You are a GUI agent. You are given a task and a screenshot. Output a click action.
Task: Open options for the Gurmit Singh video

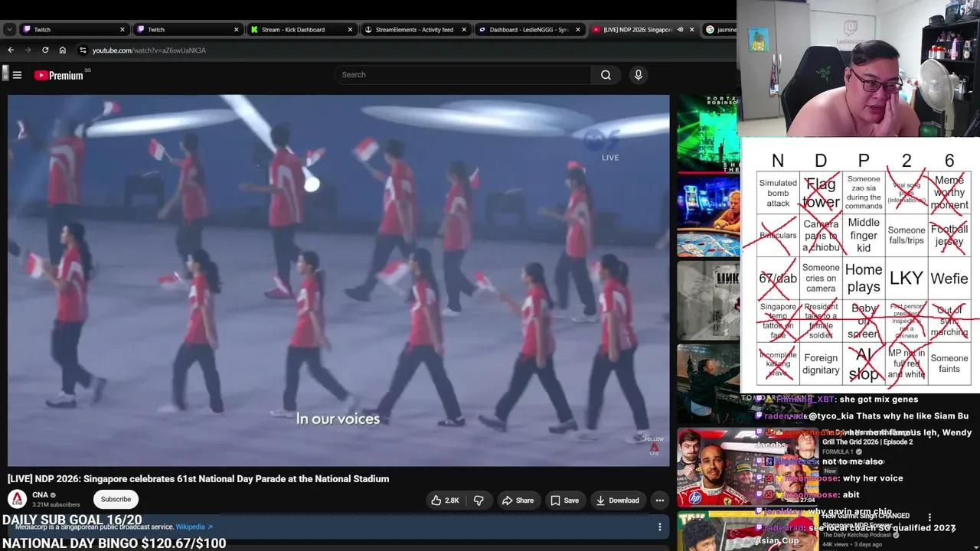(929, 518)
